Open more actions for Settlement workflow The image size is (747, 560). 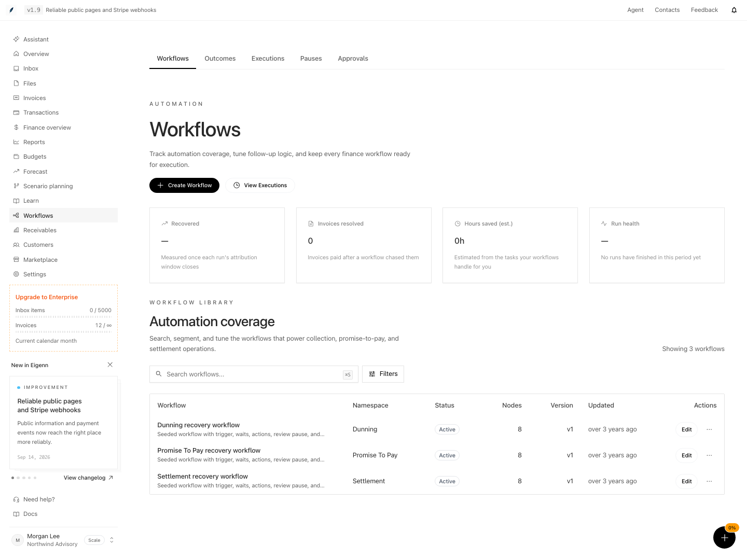[709, 481]
